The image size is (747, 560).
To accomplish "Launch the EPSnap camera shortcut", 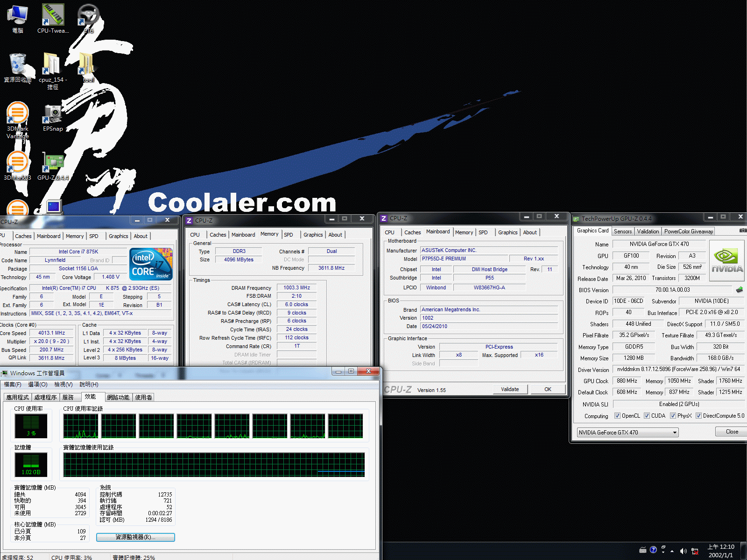I will 53,118.
